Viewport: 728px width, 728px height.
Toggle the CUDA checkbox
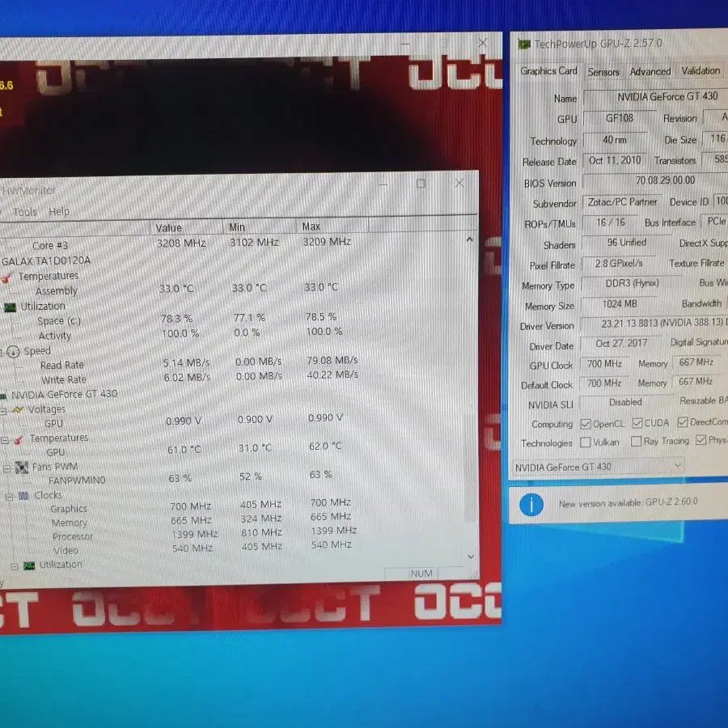637,423
